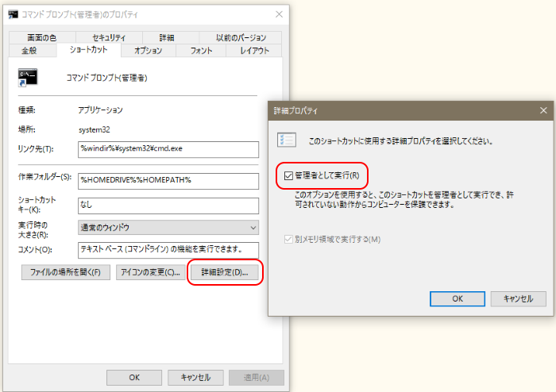Screen dimensions: 556x392
Task: Click the アイコンの変更(C)... button
Action: click(x=150, y=272)
